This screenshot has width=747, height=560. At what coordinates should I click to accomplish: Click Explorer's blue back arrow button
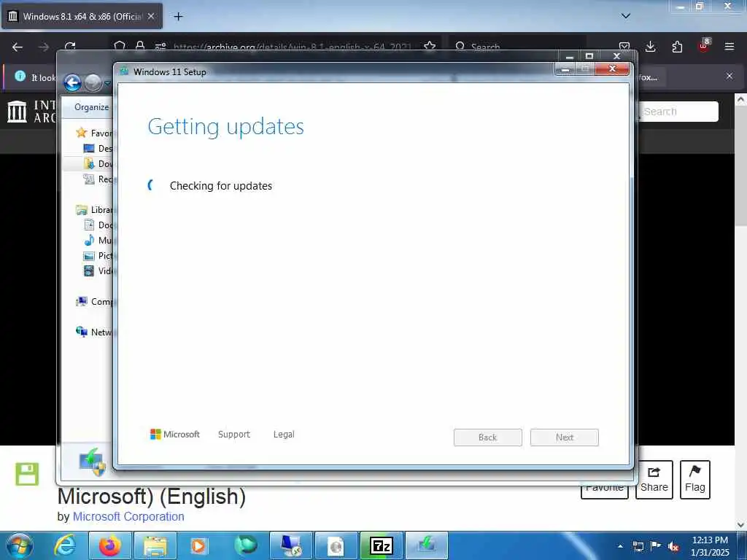click(x=72, y=83)
